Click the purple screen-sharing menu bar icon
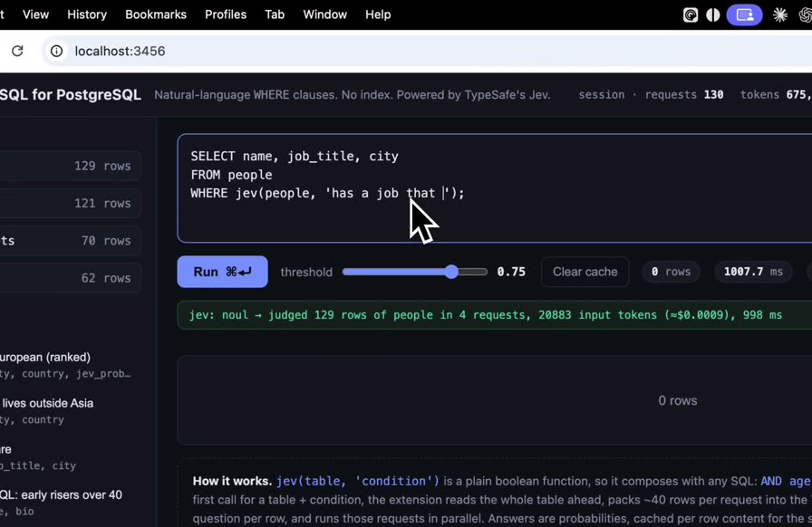Screen dimensions: 812x527 (745, 15)
